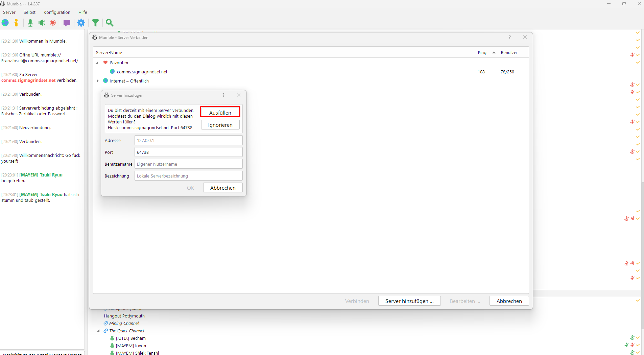Click the Ignorieren button
This screenshot has height=355, width=644.
tap(220, 125)
